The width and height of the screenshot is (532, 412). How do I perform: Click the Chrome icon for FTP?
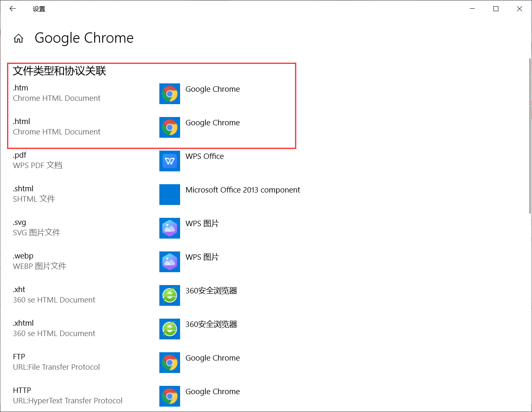[x=170, y=363]
